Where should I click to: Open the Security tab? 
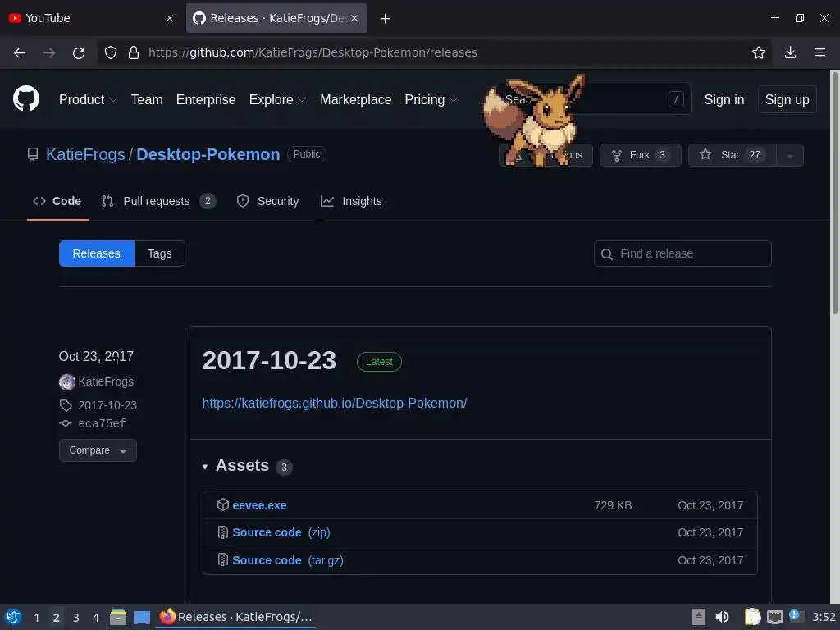268,202
